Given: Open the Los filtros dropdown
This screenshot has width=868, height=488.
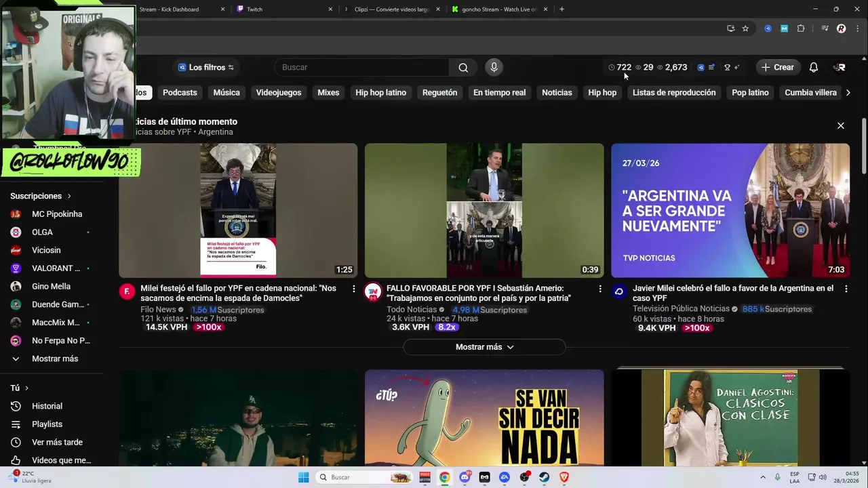Looking at the screenshot, I should (x=206, y=67).
